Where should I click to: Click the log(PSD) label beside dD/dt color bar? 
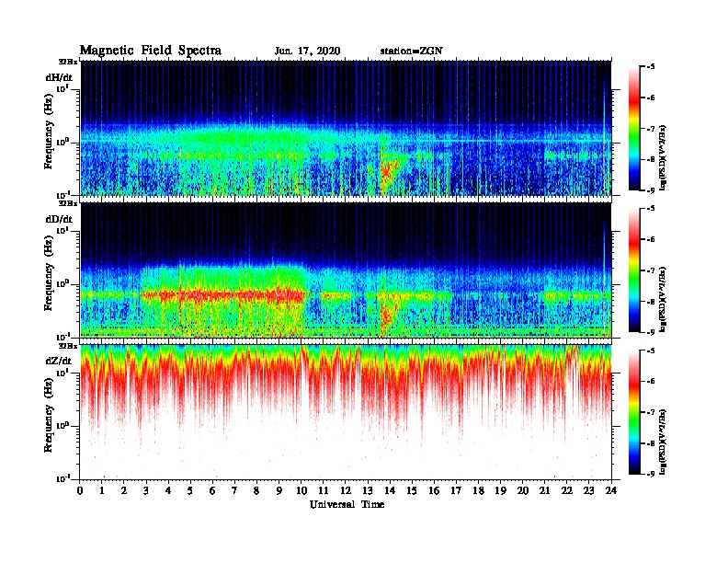pyautogui.click(x=663, y=299)
